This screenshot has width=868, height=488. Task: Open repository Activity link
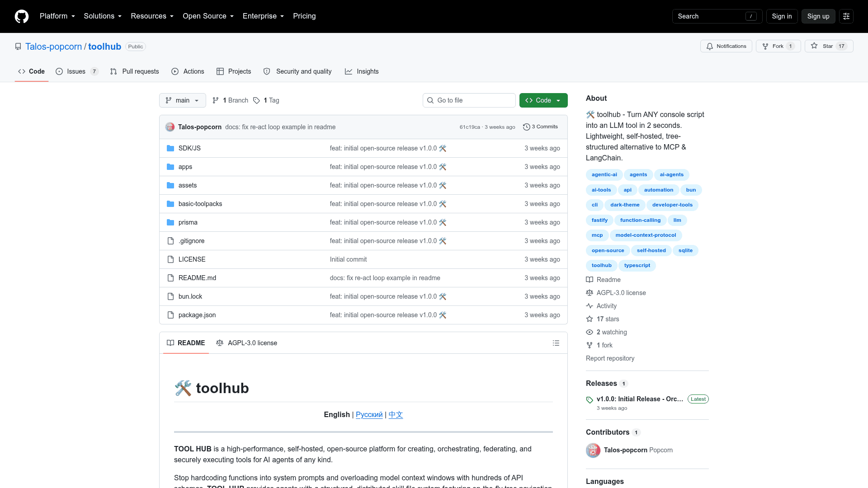[606, 306]
